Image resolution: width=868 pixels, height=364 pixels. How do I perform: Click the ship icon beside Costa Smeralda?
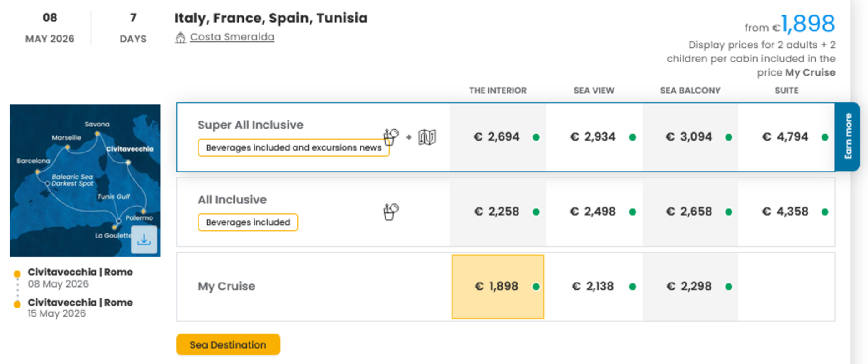coord(181,38)
